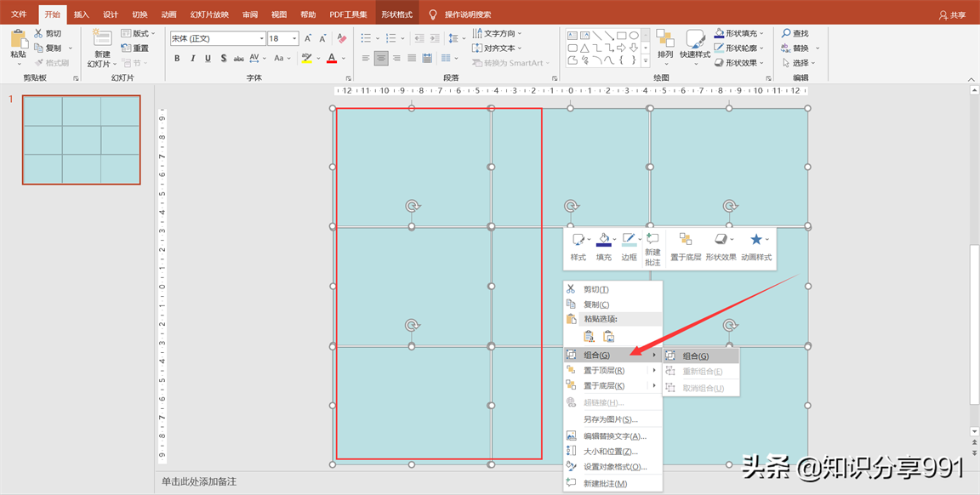Click the New Slide (新建幻灯片) icon
This screenshot has width=980, height=495.
pos(102,39)
